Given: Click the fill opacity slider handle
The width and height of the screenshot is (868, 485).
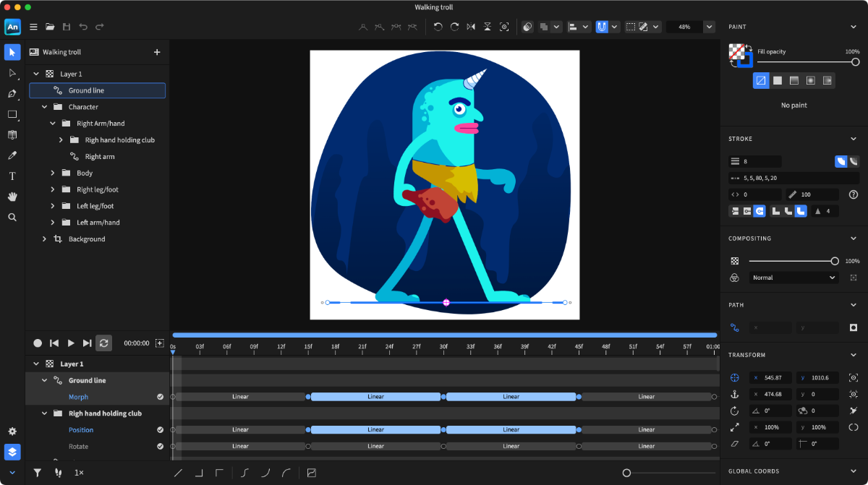Looking at the screenshot, I should (x=855, y=62).
